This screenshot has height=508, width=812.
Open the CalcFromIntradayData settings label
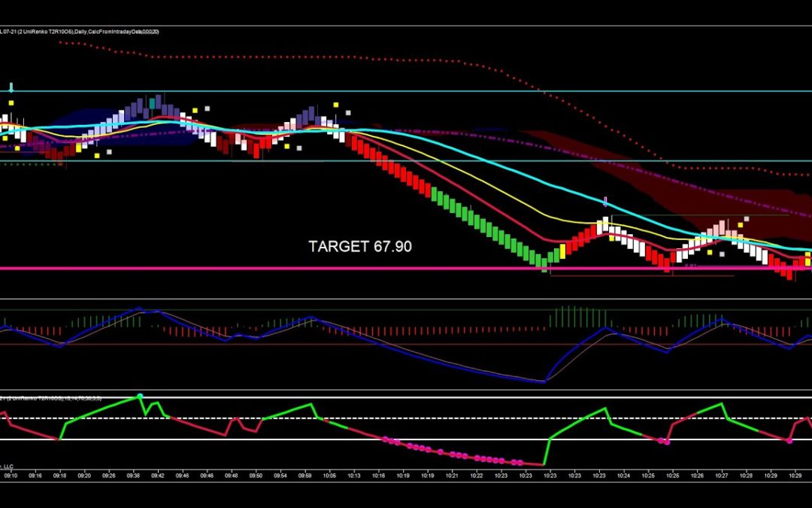coord(115,32)
